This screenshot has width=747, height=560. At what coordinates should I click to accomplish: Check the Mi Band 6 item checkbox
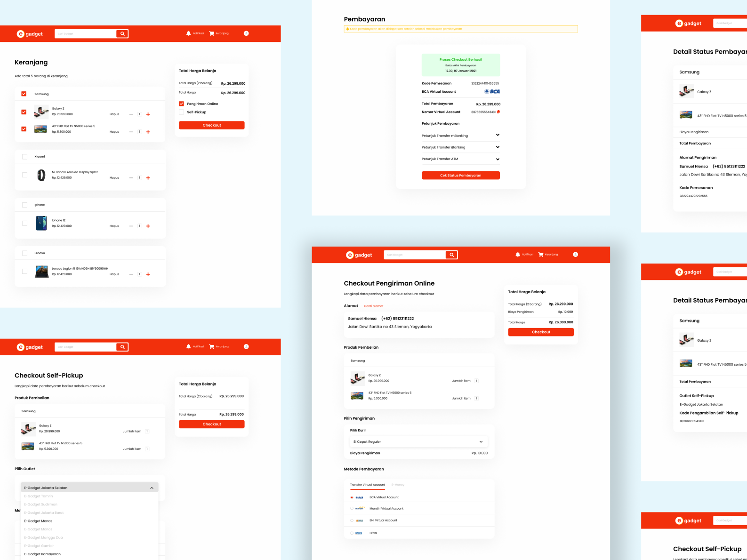coord(25,175)
